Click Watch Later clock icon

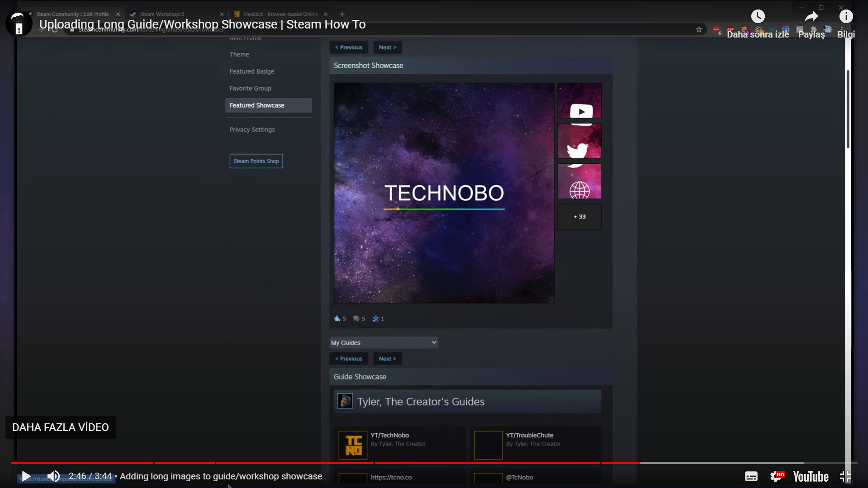(758, 17)
